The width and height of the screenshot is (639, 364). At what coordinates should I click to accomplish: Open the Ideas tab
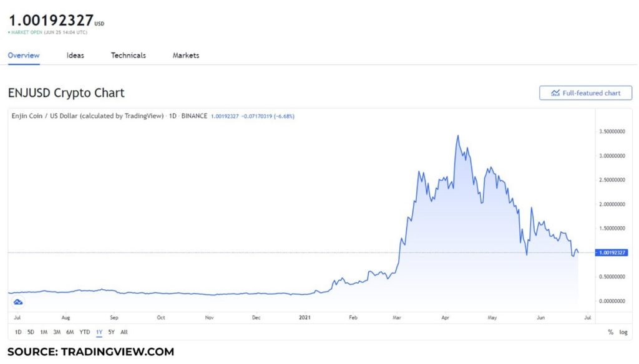pyautogui.click(x=76, y=55)
